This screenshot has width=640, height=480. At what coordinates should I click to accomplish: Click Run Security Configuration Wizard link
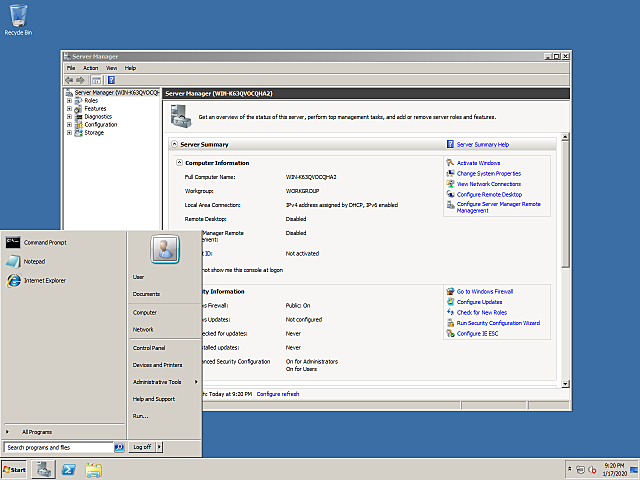click(x=498, y=323)
